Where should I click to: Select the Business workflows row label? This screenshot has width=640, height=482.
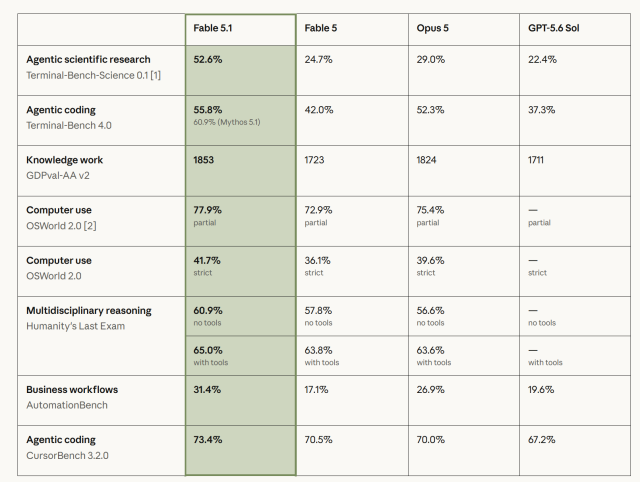coord(72,390)
